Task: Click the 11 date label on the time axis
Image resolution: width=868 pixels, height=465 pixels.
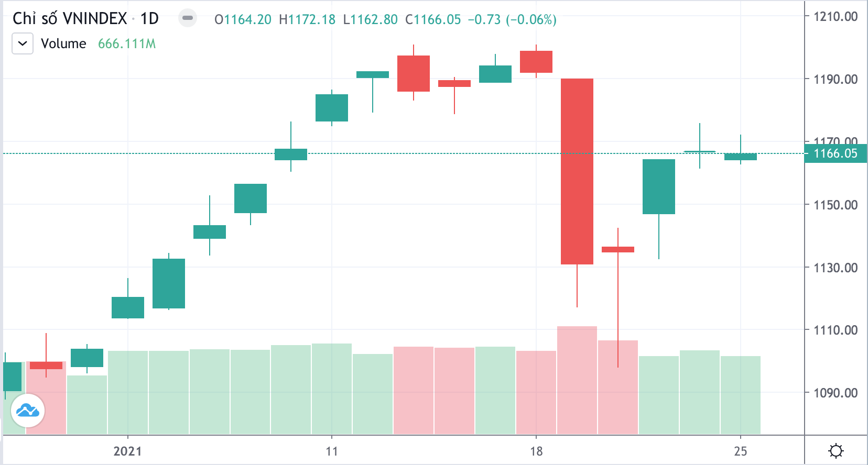Action: pos(332,451)
